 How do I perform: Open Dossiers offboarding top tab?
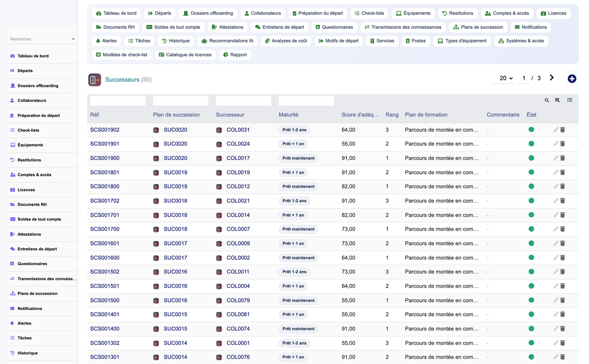(x=208, y=13)
